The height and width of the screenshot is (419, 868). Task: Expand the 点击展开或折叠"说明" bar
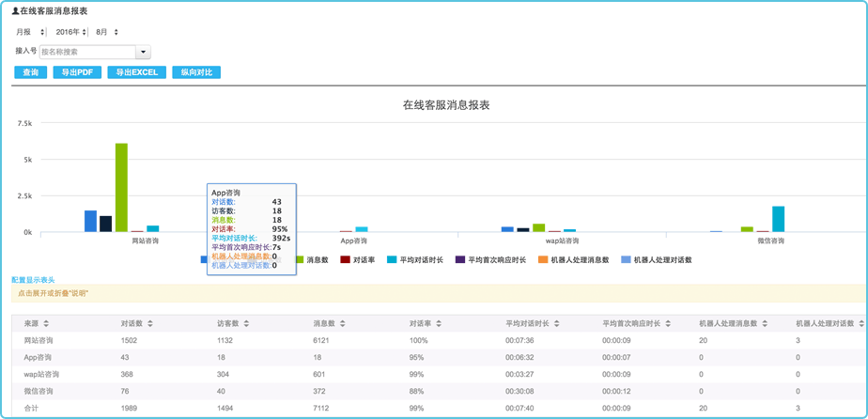[52, 293]
